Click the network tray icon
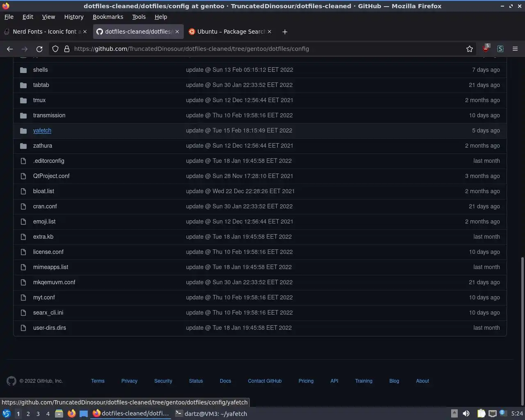The image size is (525, 420). [493, 413]
